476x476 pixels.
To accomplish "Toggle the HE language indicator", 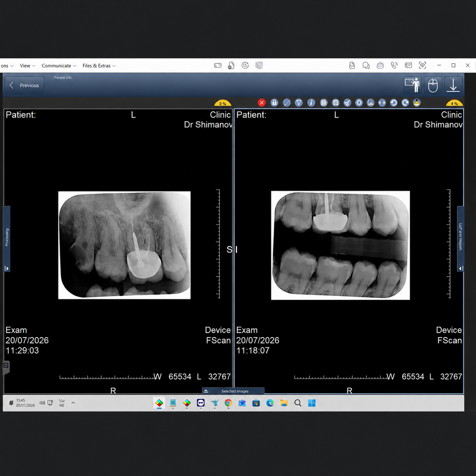I will pos(61,403).
